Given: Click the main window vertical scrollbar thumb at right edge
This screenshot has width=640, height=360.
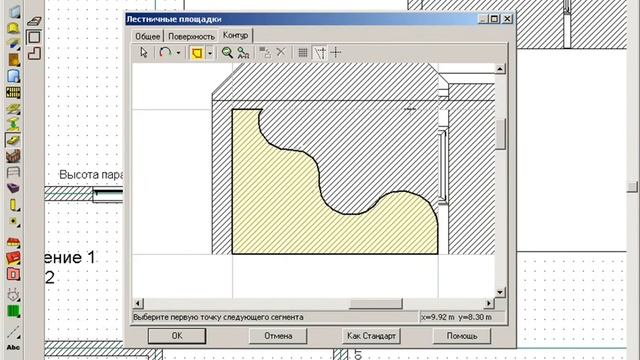Looking at the screenshot, I should coord(632,187).
